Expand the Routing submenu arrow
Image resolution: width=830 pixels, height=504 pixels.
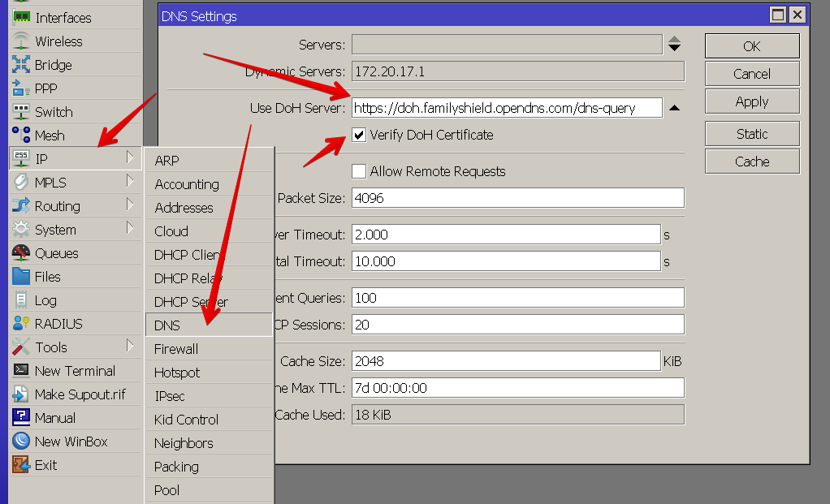click(130, 205)
